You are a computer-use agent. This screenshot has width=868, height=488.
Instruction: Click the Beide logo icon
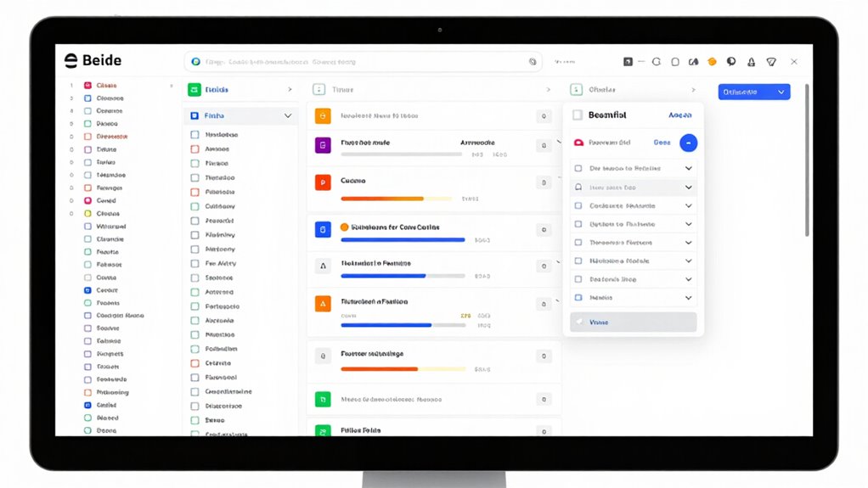70,60
